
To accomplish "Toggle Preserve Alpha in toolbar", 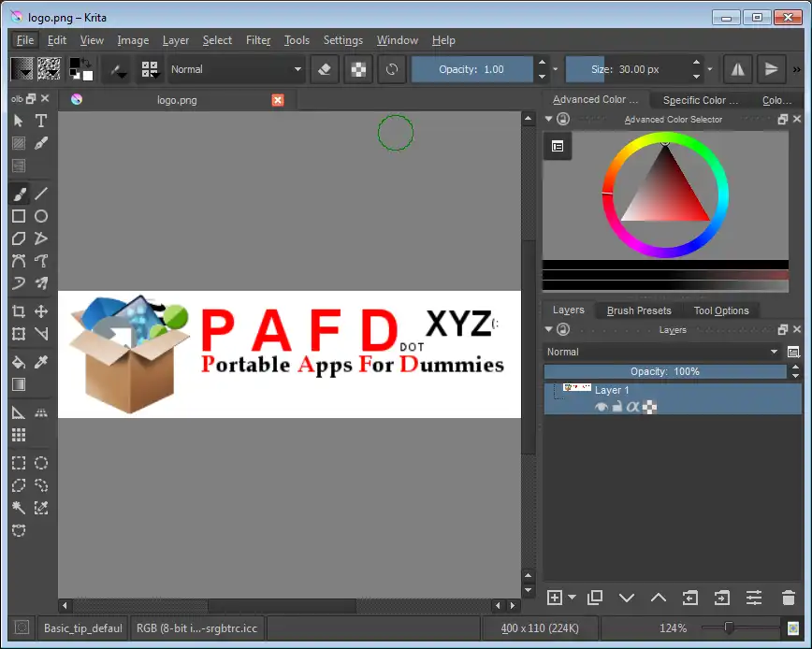I will click(358, 69).
